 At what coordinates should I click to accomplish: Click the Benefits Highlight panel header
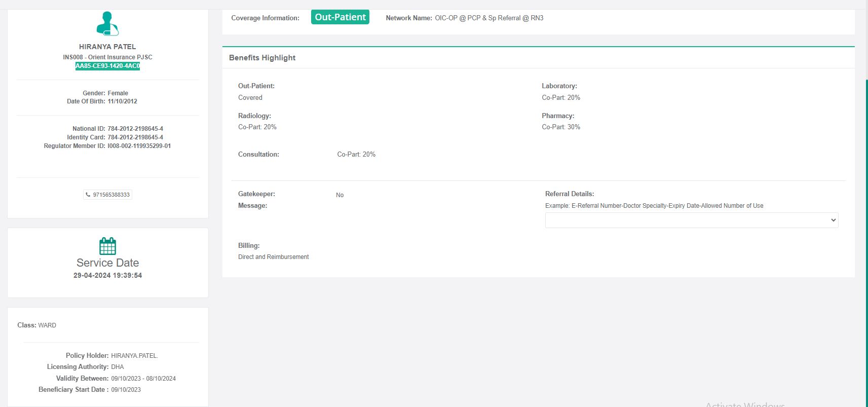pos(262,58)
